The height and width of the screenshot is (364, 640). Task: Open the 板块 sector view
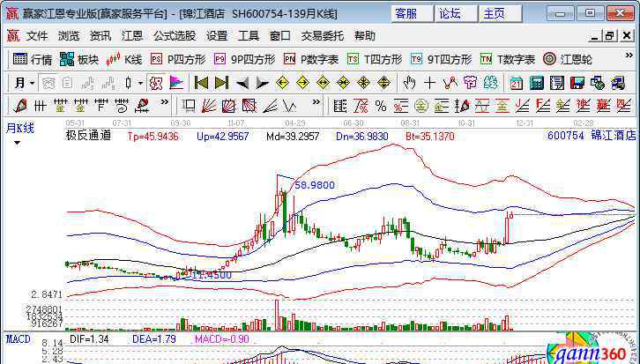[78, 60]
